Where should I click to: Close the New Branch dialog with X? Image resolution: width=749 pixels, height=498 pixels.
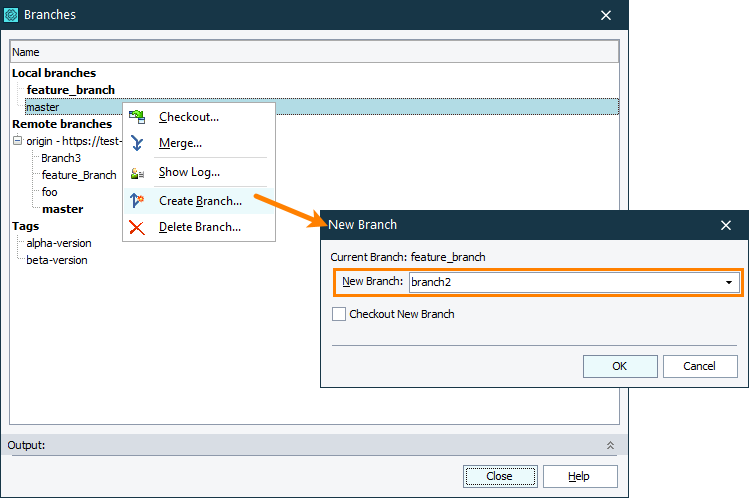coord(726,225)
